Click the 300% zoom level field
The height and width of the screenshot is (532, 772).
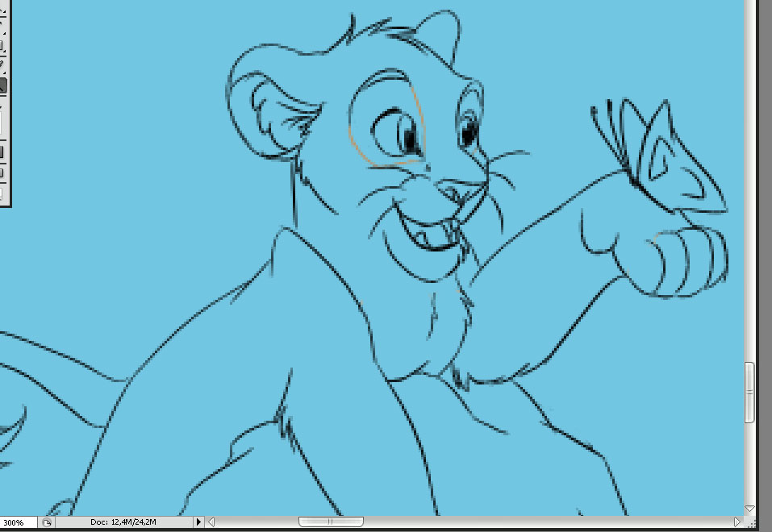coord(15,522)
